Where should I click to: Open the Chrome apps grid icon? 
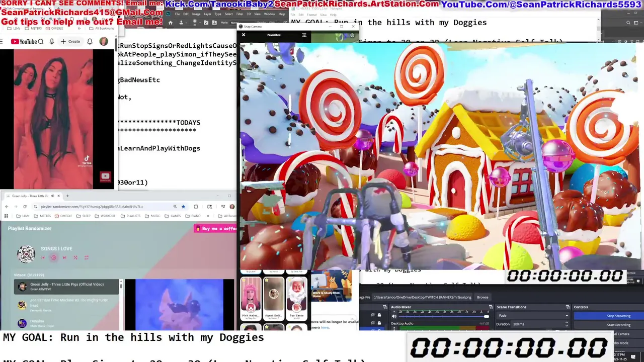click(7, 216)
